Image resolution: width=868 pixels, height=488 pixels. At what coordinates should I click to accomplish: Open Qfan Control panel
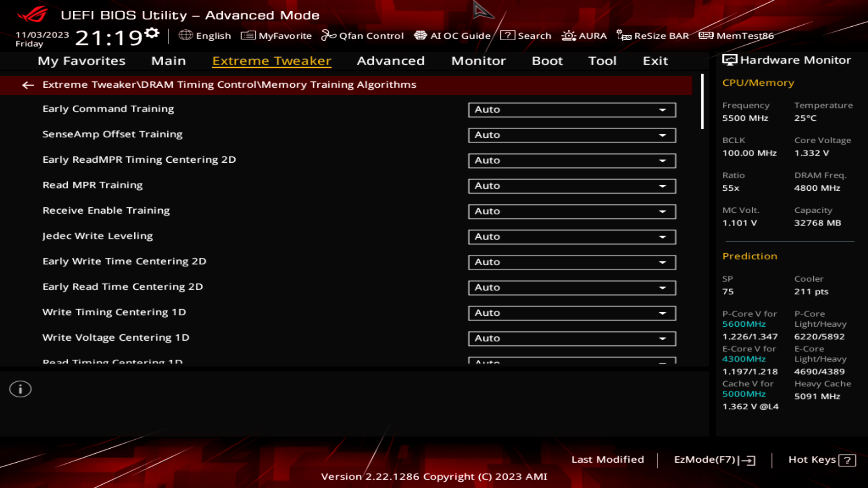click(363, 36)
